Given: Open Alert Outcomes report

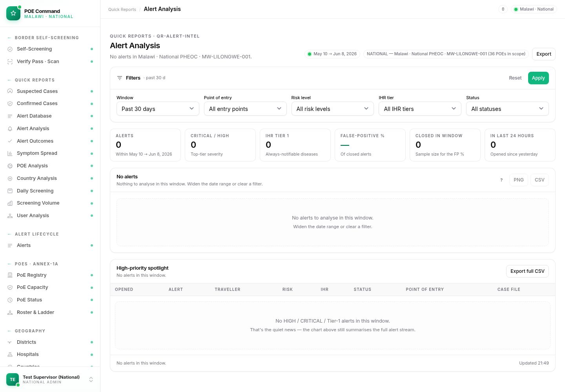Looking at the screenshot, I should [x=50, y=141].
